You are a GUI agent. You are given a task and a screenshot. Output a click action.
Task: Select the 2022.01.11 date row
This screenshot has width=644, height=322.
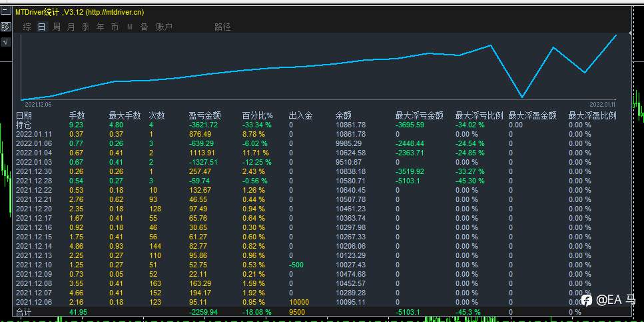tap(33, 134)
